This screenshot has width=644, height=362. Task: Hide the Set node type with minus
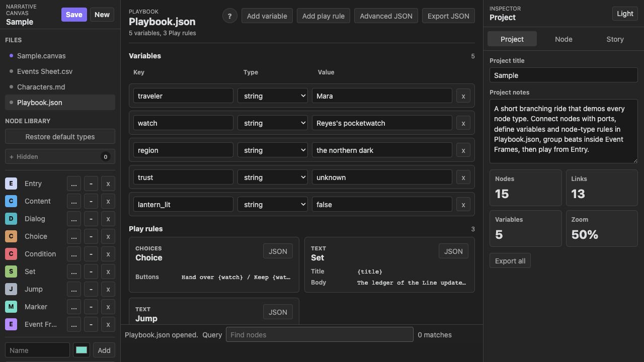tap(91, 271)
